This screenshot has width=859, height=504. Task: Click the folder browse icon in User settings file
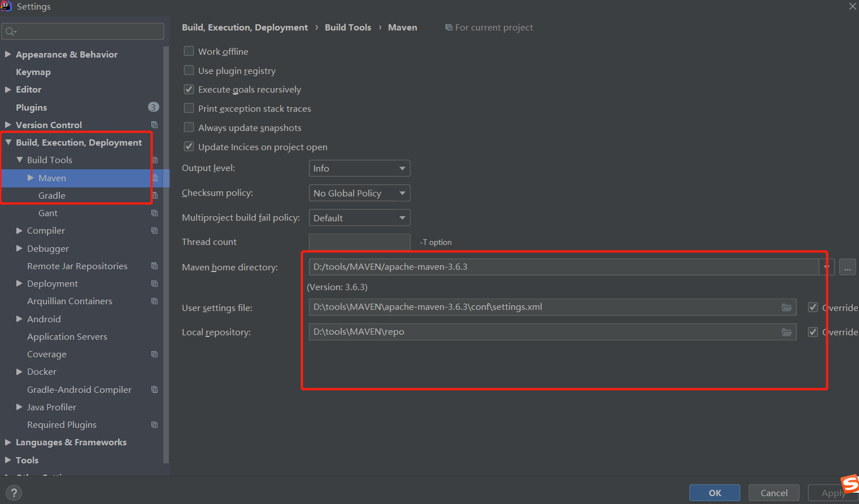pos(786,307)
